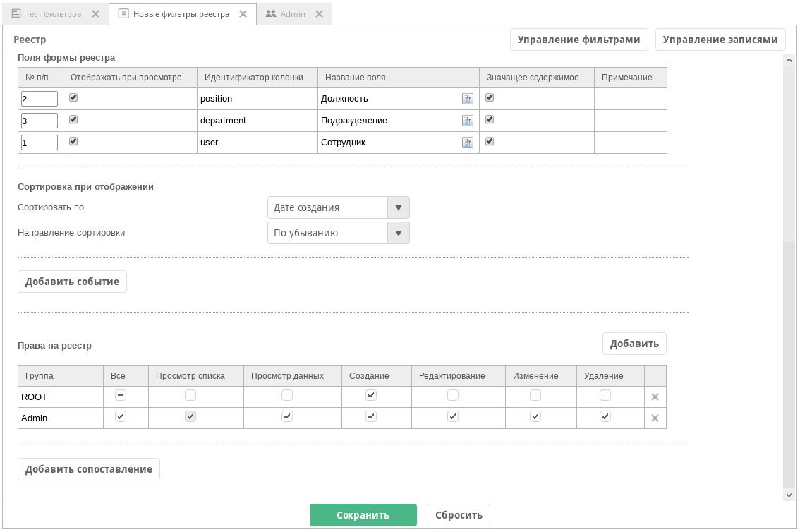Click Добавить событие button
The height and width of the screenshot is (532, 800).
click(73, 282)
